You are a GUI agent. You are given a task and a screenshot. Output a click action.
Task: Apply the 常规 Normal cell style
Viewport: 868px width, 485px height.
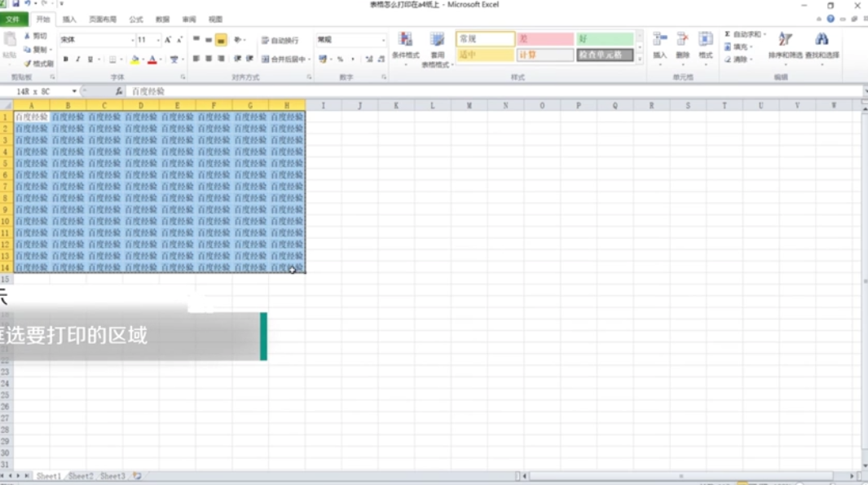485,39
